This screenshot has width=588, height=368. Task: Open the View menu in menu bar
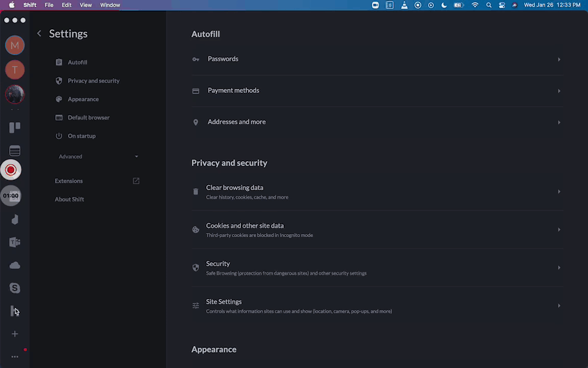[86, 5]
